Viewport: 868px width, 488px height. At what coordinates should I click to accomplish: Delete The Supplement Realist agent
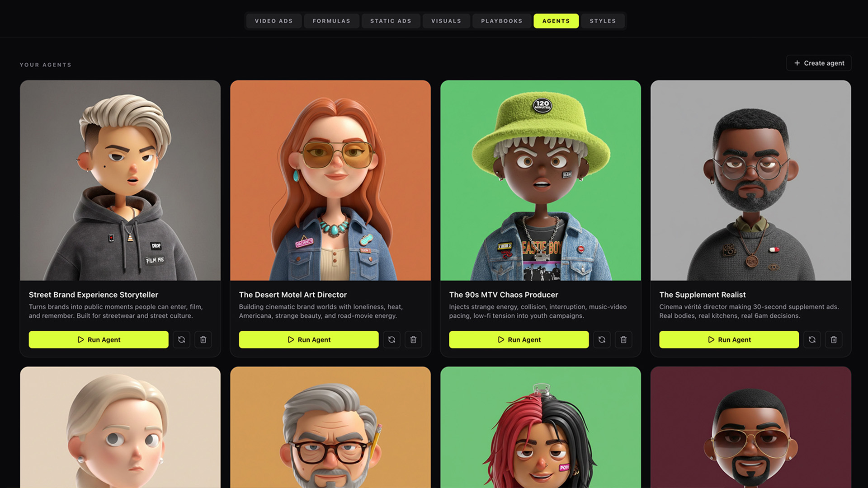pos(834,339)
